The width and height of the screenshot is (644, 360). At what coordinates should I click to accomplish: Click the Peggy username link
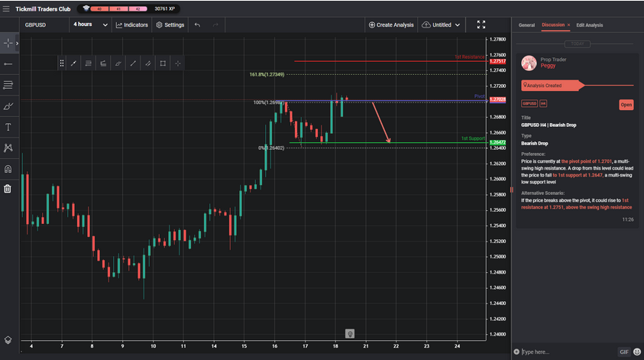click(x=548, y=66)
